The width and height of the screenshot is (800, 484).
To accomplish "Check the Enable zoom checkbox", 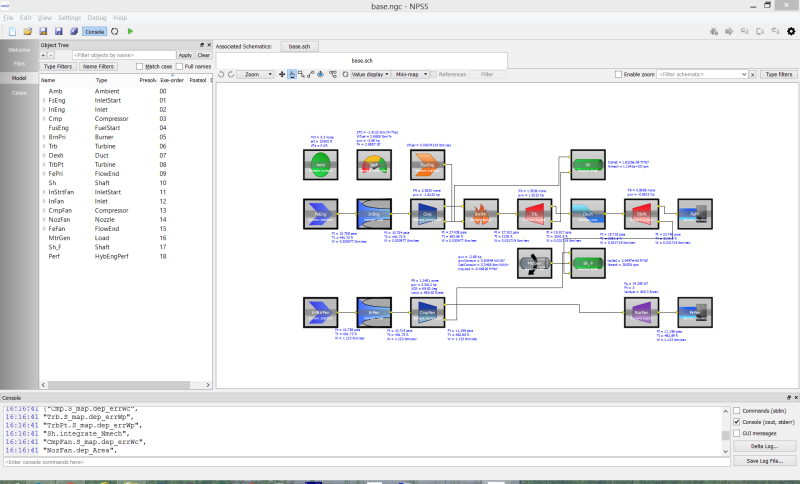I will tap(619, 74).
